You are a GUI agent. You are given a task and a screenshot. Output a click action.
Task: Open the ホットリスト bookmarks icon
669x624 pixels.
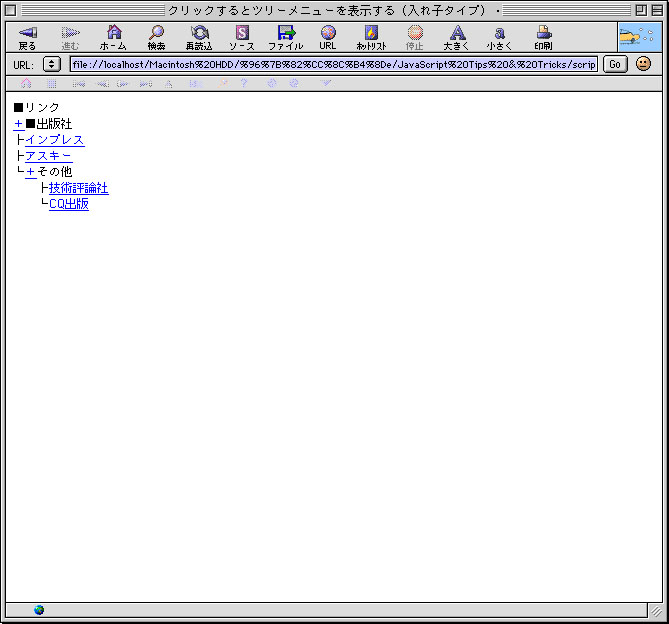371,38
